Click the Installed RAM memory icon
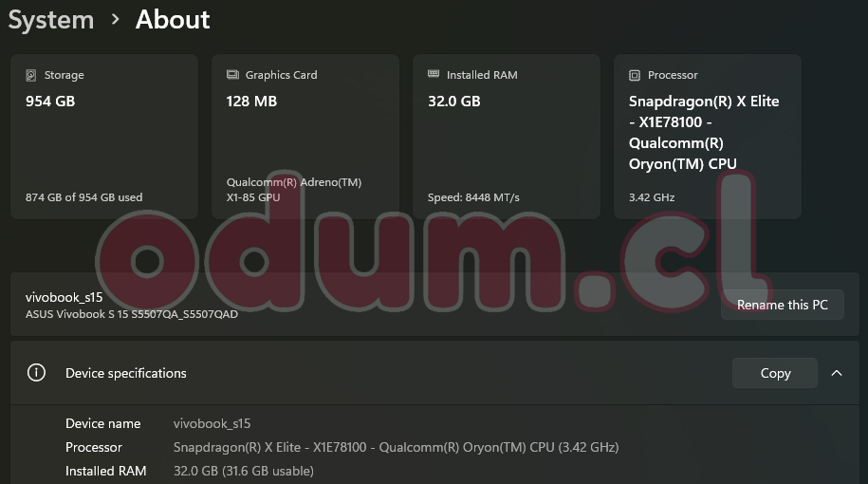Viewport: 868px width, 484px height. click(434, 74)
